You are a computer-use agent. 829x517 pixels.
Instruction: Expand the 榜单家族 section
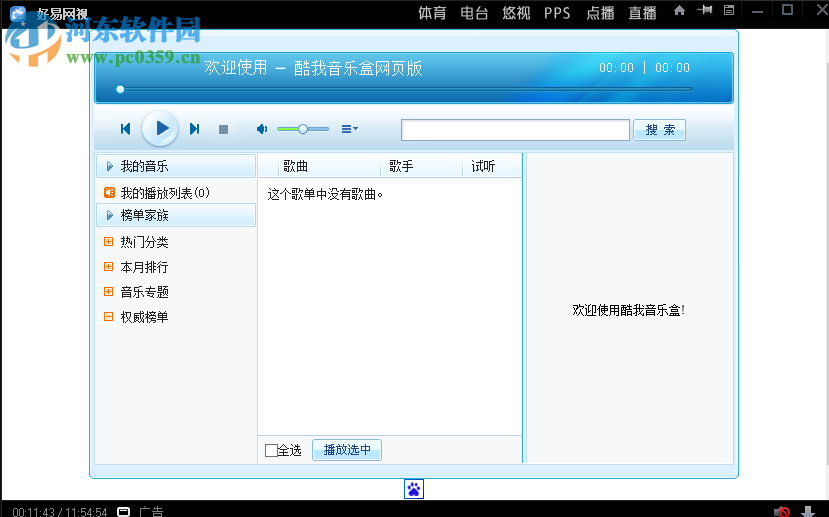(176, 215)
